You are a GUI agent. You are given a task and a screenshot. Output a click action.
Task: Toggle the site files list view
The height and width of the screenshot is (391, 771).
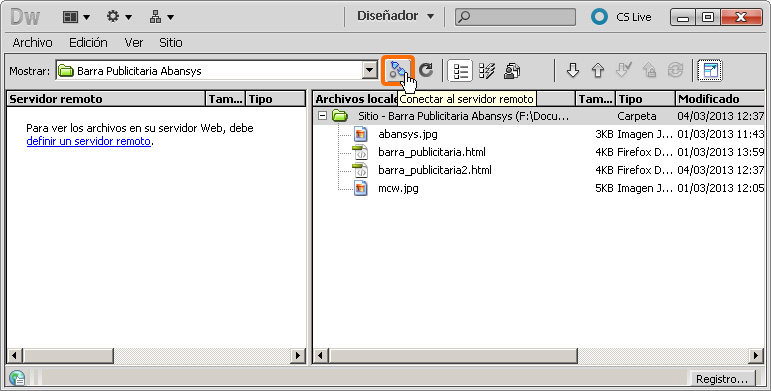(x=460, y=71)
